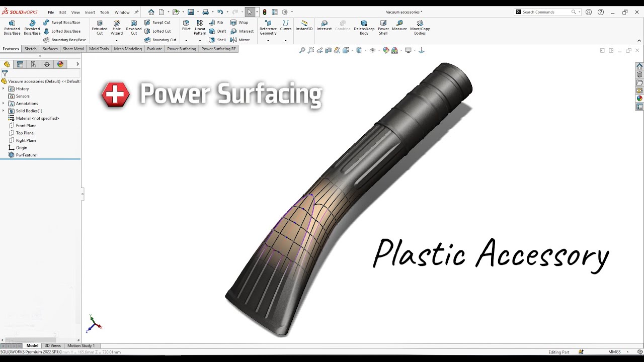This screenshot has width=644, height=362.
Task: Switch to the Mesh Modeling tab
Action: 128,49
